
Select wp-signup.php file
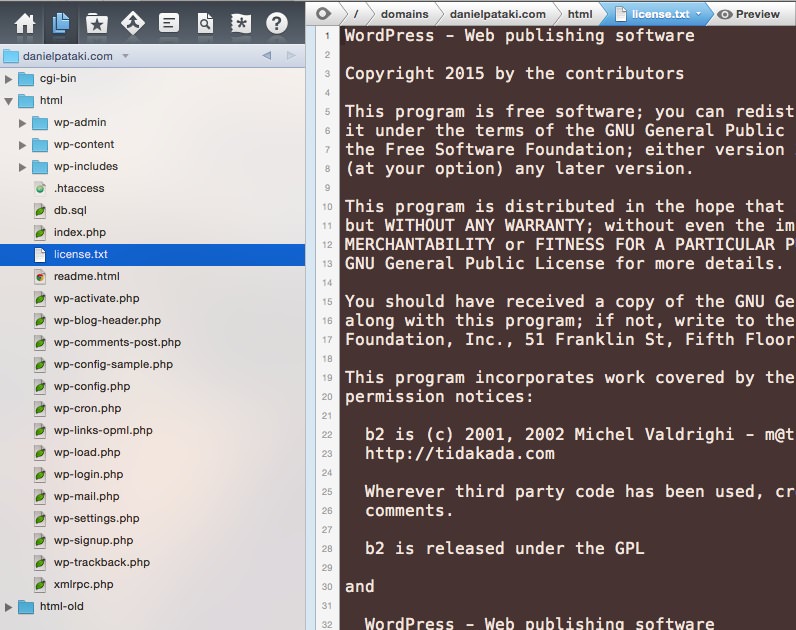click(152, 540)
